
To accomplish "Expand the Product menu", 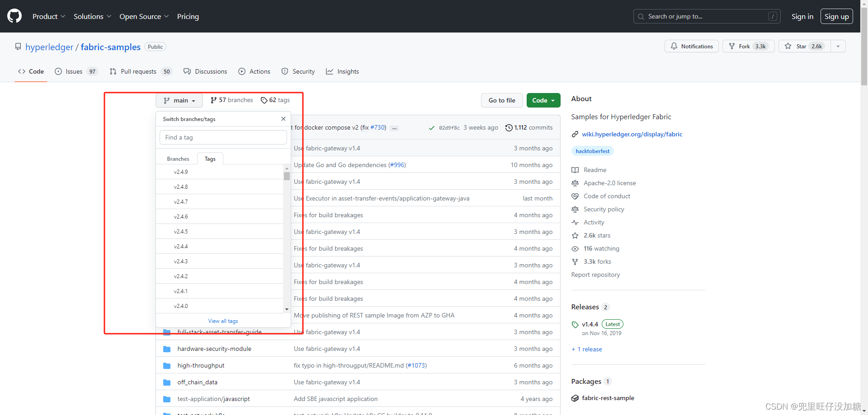I will [49, 16].
